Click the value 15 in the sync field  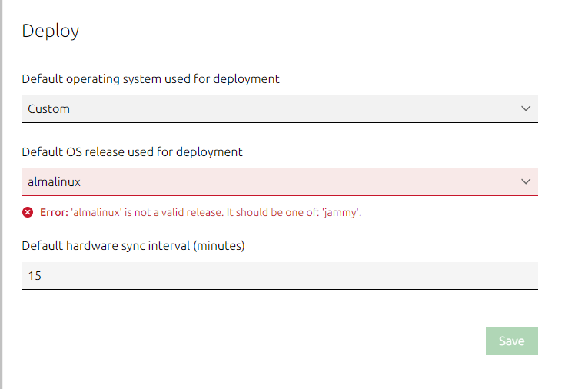35,275
